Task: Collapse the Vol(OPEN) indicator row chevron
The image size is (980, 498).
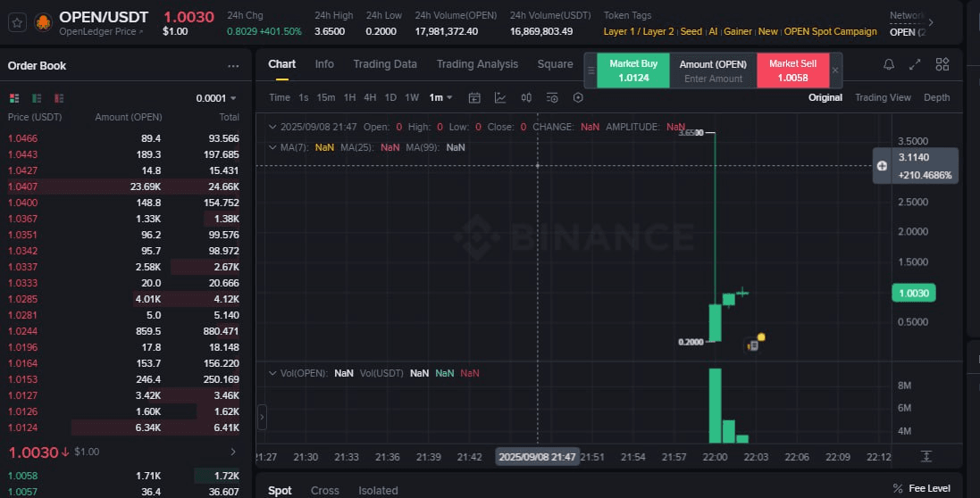Action: (x=272, y=373)
